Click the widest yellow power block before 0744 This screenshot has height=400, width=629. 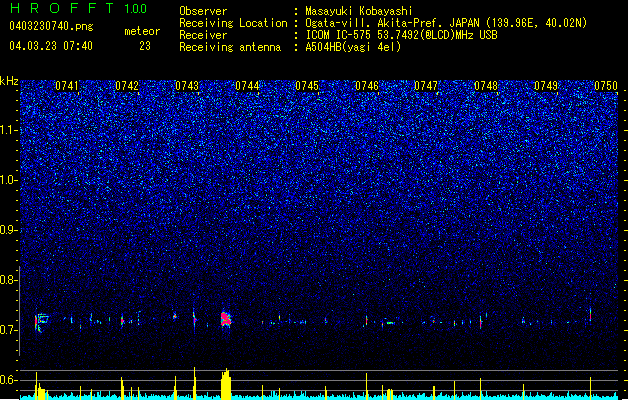pos(226,384)
